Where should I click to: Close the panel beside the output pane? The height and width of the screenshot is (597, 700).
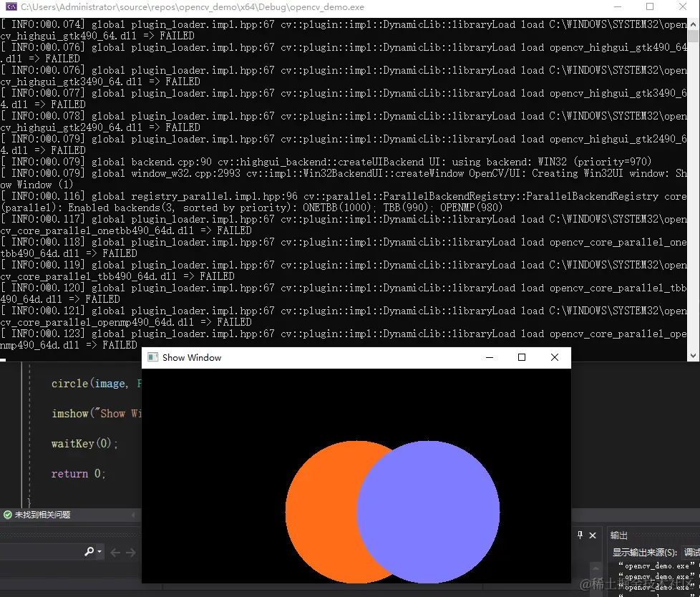[593, 535]
